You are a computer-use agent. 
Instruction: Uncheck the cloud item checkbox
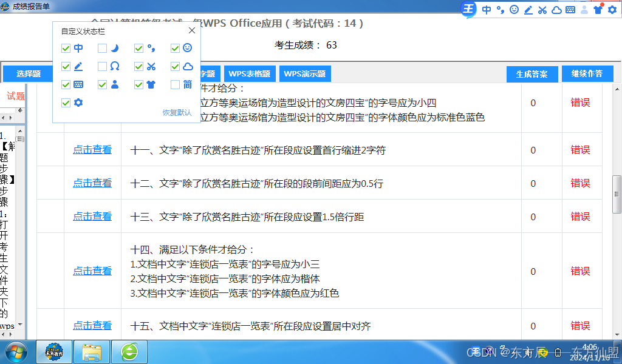point(175,67)
